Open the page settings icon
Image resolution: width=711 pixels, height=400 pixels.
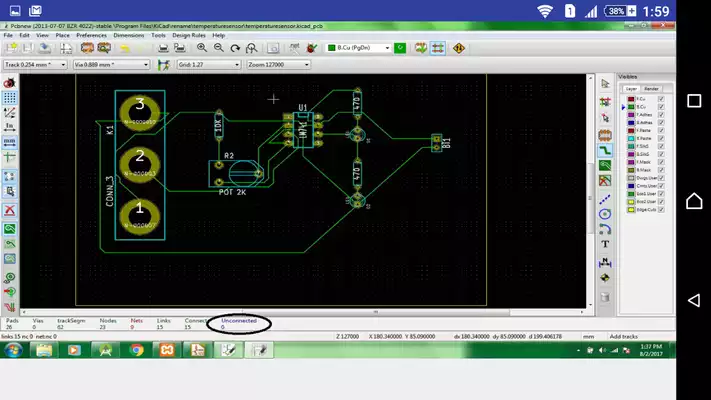tap(66, 48)
